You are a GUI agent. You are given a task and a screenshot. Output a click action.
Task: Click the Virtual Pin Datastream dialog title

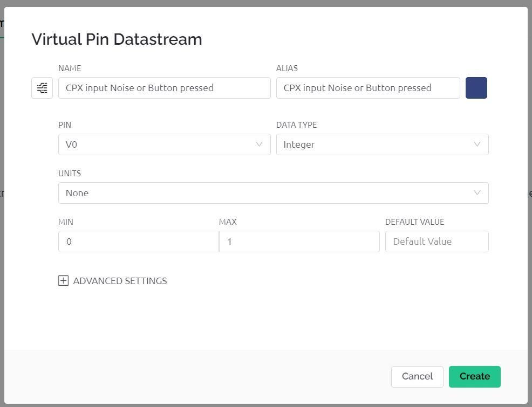pos(117,39)
